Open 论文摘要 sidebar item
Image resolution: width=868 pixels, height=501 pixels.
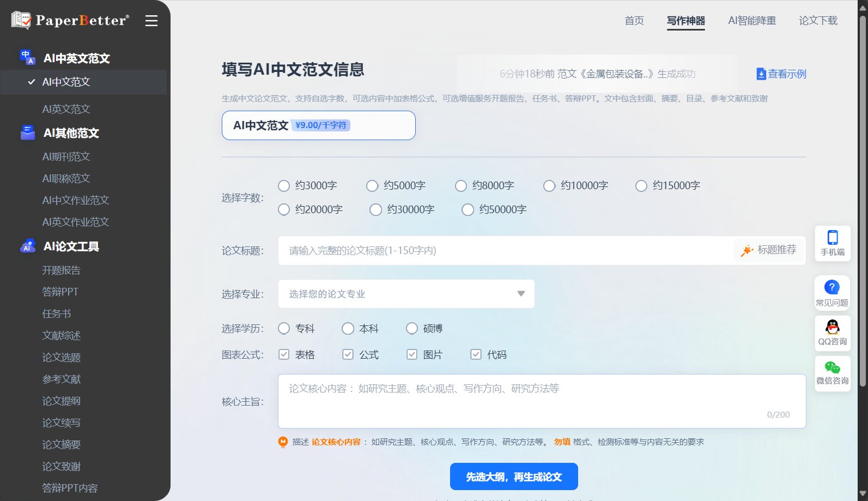pos(62,444)
